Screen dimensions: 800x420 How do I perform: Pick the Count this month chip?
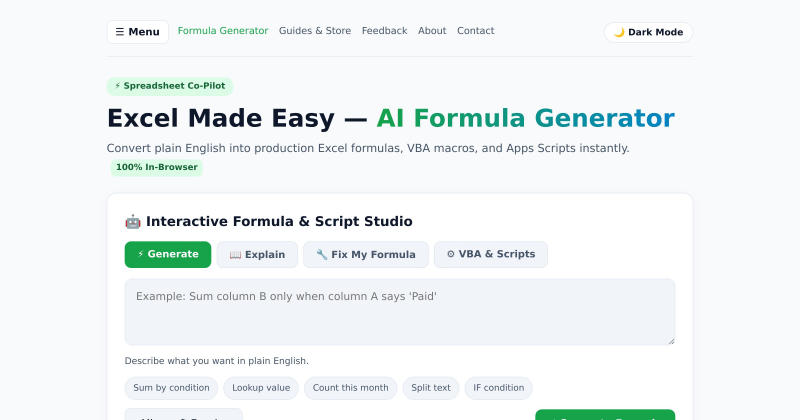[x=351, y=388]
